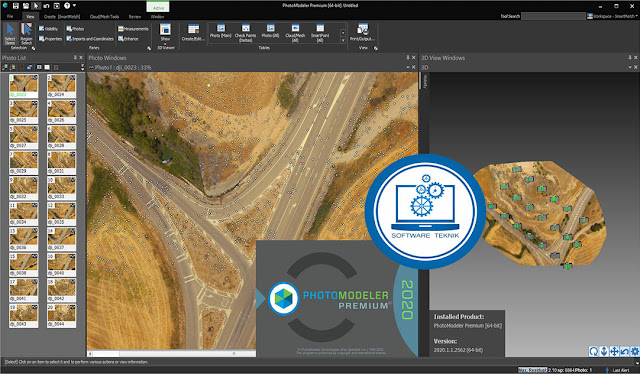640x374 pixels.
Task: Click the reset-view arrow icon in 3D view
Action: point(624,351)
